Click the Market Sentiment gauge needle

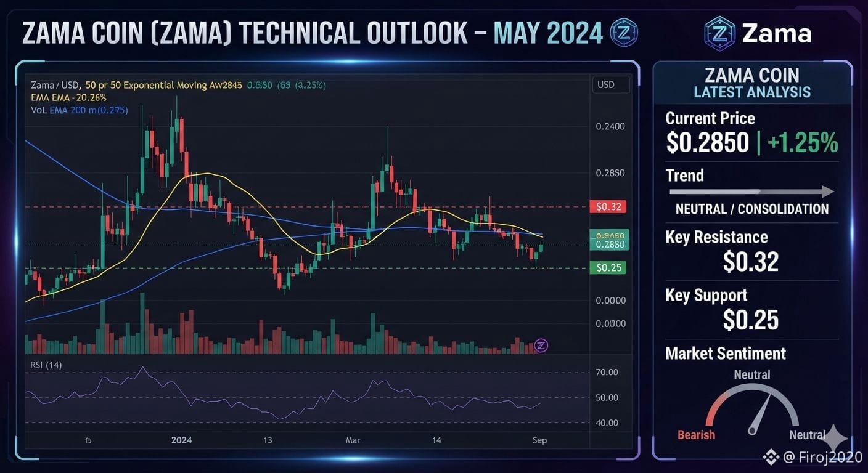(x=761, y=414)
